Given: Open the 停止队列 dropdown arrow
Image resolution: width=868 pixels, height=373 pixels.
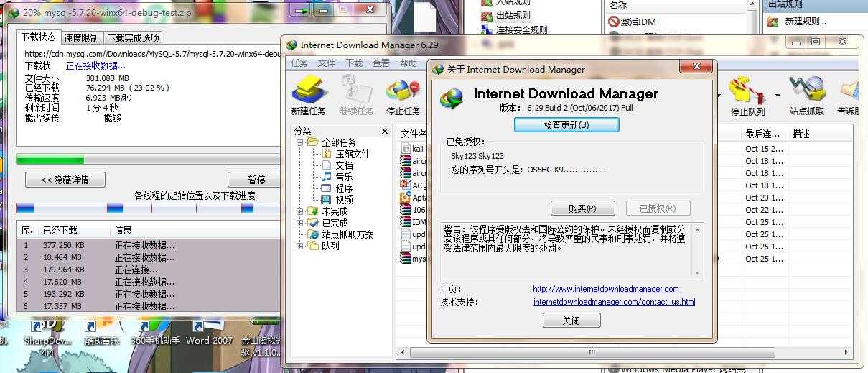Looking at the screenshot, I should point(778,95).
